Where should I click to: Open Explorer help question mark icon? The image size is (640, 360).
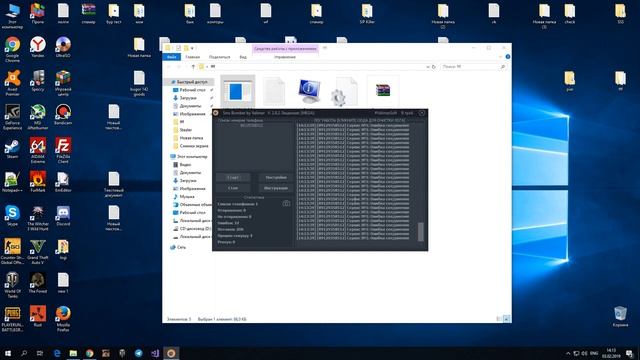[508, 57]
